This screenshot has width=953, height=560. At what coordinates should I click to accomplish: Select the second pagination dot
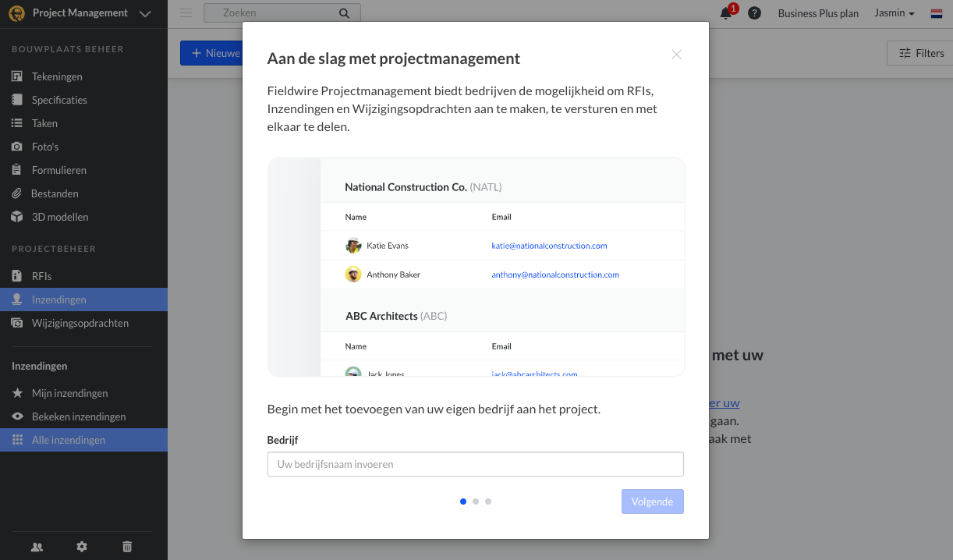(476, 502)
